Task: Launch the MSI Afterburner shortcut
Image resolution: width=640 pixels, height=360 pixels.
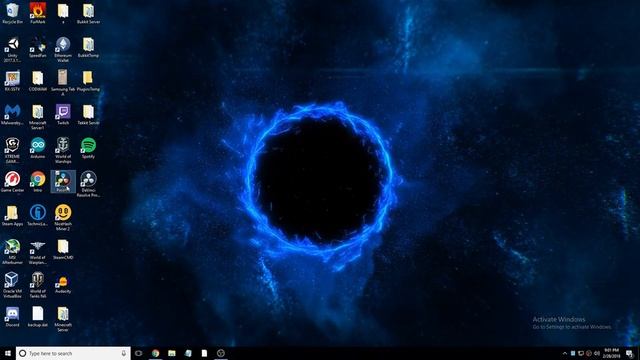Action: tap(12, 252)
